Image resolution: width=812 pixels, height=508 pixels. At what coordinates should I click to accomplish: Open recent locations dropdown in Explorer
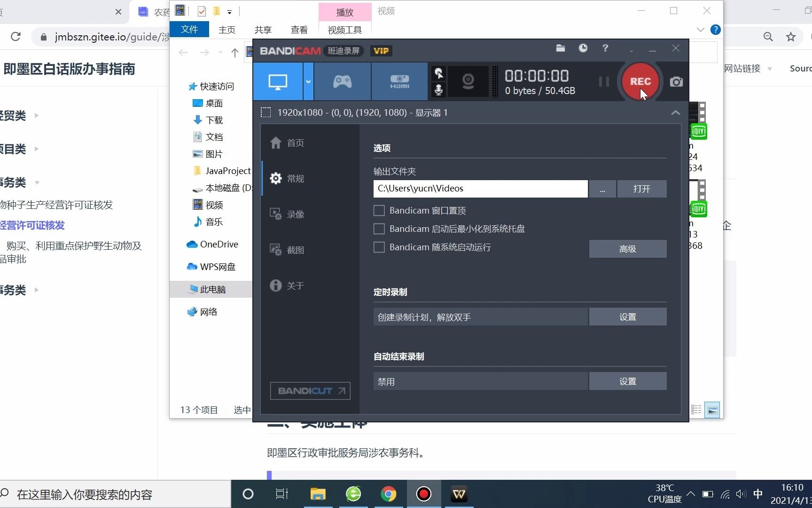click(x=220, y=53)
